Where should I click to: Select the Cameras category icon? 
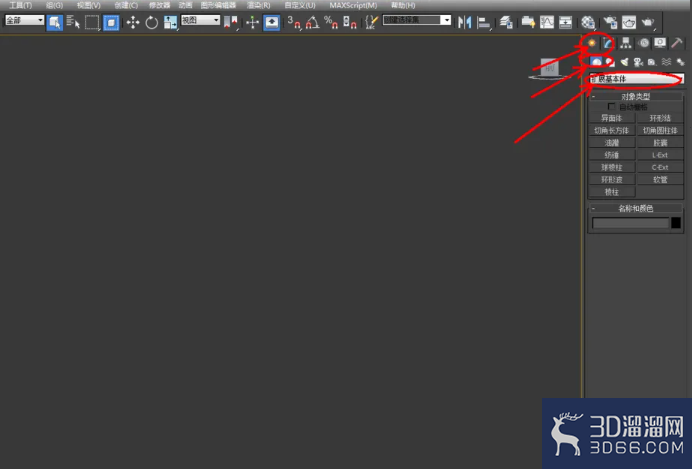coord(638,62)
